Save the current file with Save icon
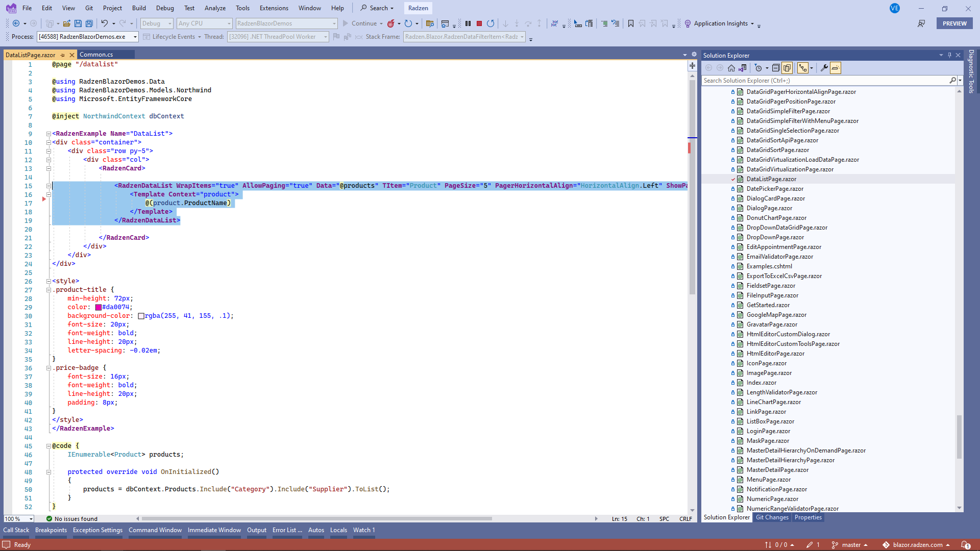Viewport: 980px width, 551px height. click(78, 23)
